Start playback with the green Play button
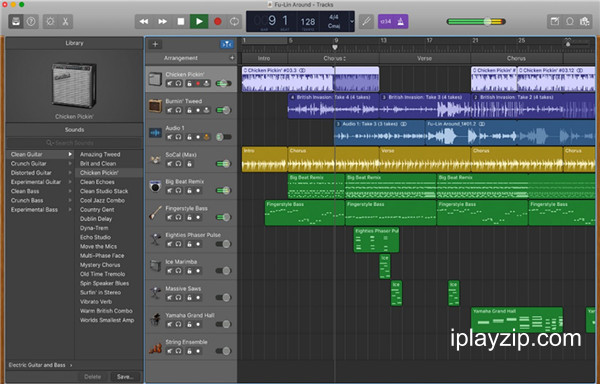600x384 pixels. point(199,21)
